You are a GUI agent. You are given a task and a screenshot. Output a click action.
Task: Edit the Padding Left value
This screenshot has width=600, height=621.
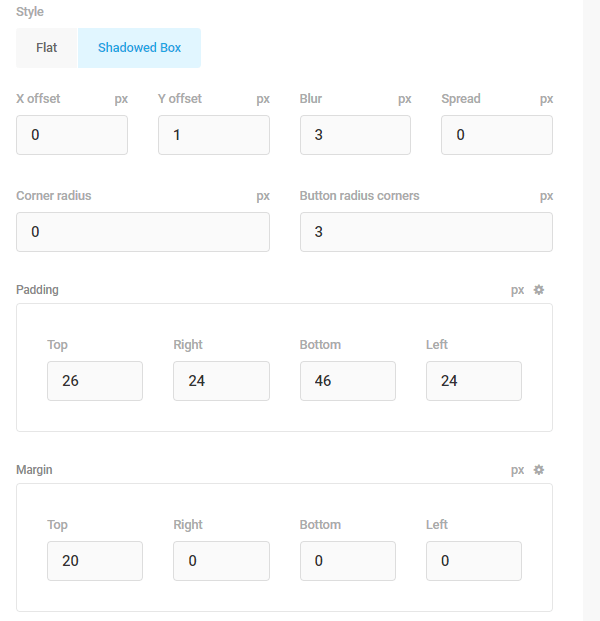pyautogui.click(x=473, y=381)
